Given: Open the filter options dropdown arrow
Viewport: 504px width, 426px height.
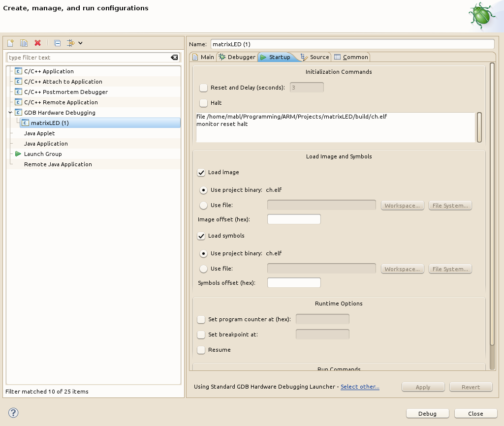Looking at the screenshot, I should coord(80,43).
